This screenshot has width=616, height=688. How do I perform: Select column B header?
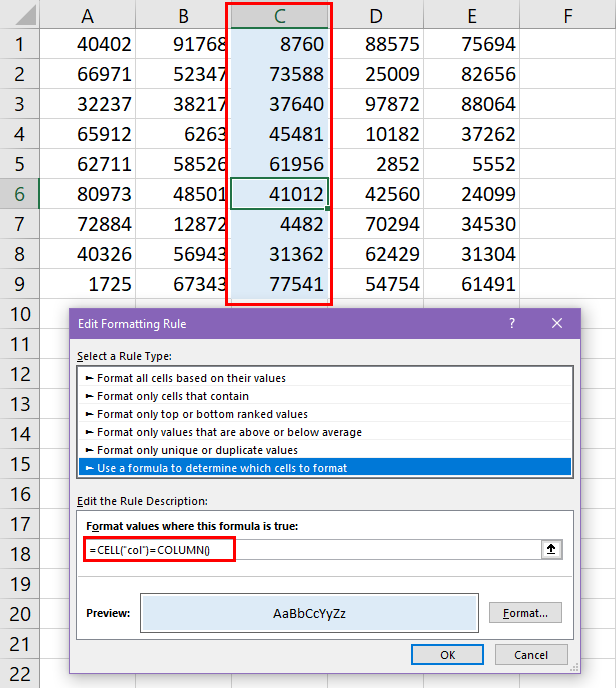pyautogui.click(x=183, y=16)
